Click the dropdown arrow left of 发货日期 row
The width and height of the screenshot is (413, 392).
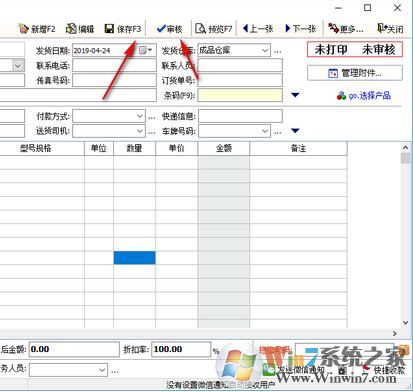pos(18,66)
